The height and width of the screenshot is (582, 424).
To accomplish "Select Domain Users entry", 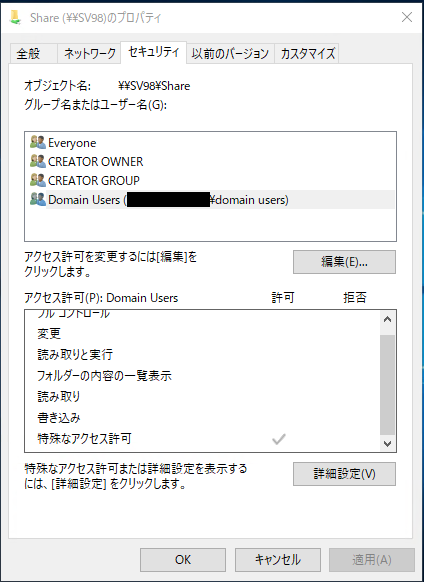I will click(x=211, y=200).
